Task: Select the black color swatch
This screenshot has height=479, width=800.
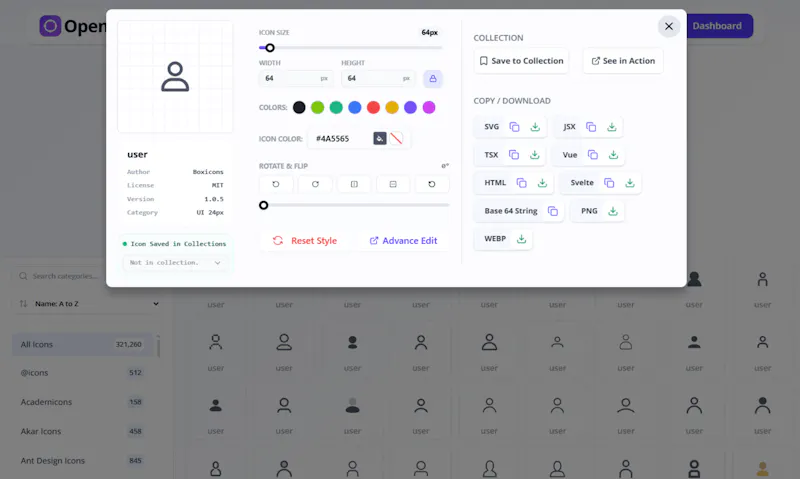Action: (x=299, y=108)
